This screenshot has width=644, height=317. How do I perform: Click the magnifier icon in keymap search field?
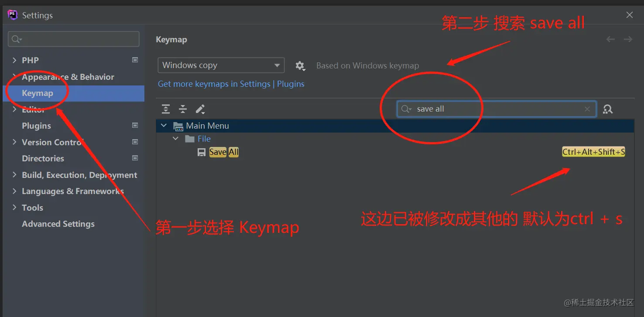[x=406, y=109]
